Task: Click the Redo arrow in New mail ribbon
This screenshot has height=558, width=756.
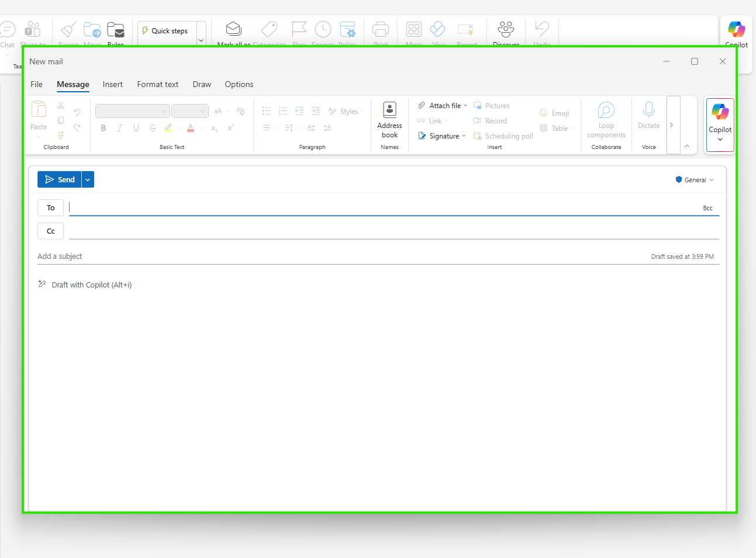Action: click(x=77, y=127)
